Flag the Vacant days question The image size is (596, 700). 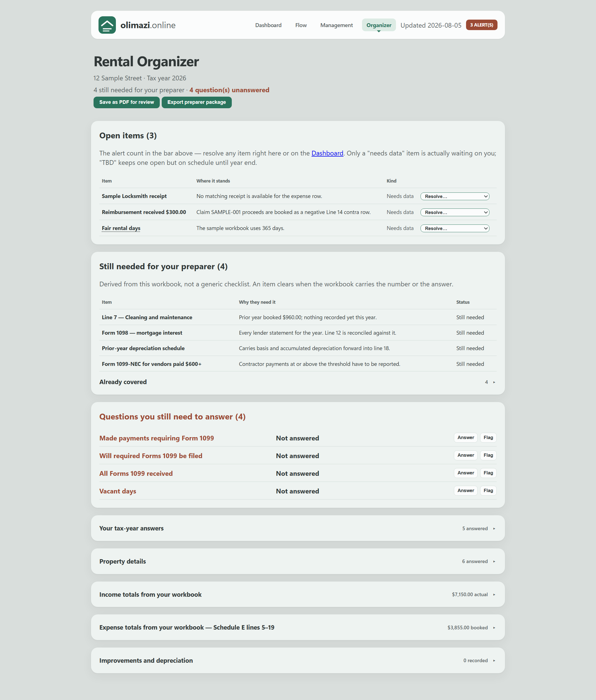[488, 490]
